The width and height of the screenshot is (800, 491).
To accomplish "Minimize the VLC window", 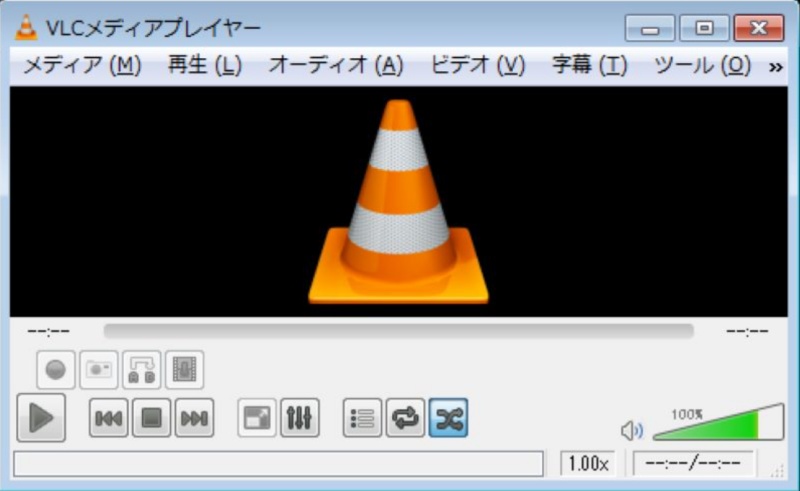I will (650, 28).
